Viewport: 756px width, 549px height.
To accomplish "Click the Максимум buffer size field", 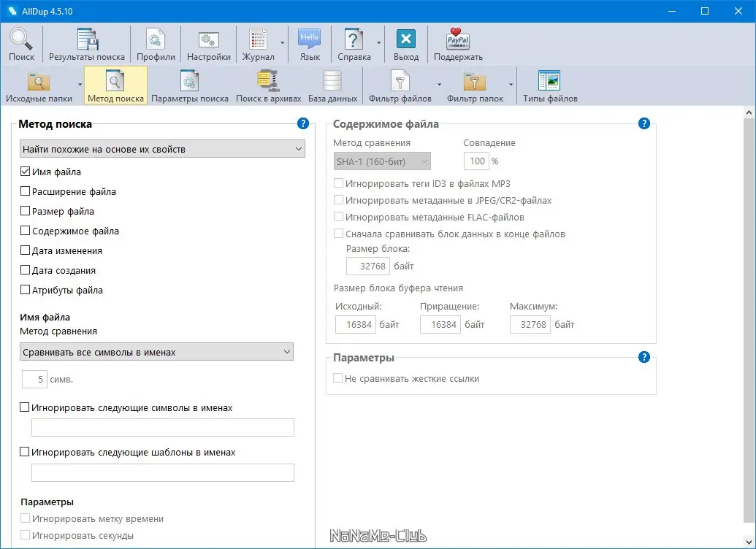I will click(x=530, y=324).
